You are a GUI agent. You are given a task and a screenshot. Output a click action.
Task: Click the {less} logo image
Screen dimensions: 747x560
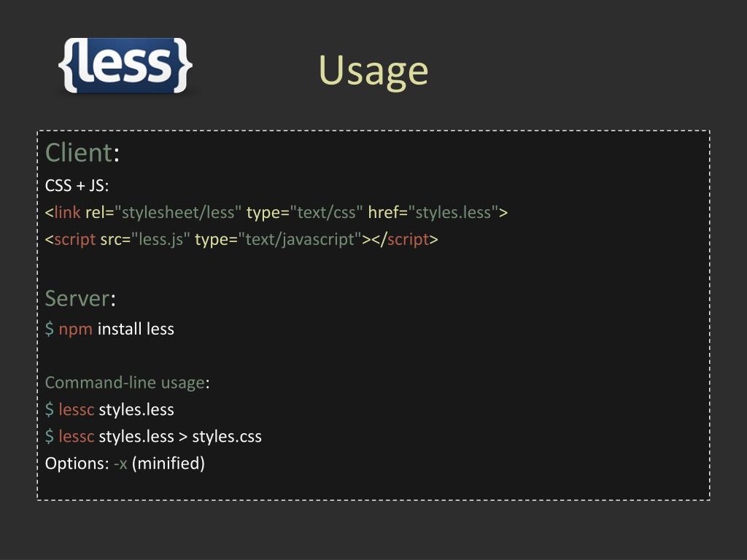(125, 65)
